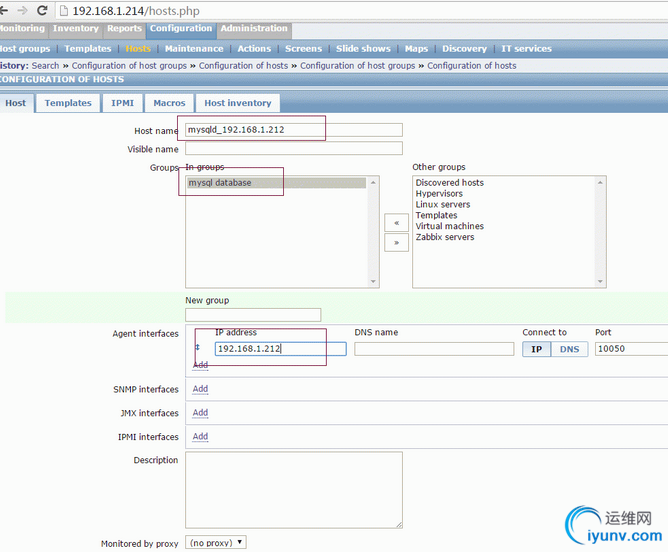The image size is (668, 552).
Task: Add an agent interface
Action: (x=200, y=365)
